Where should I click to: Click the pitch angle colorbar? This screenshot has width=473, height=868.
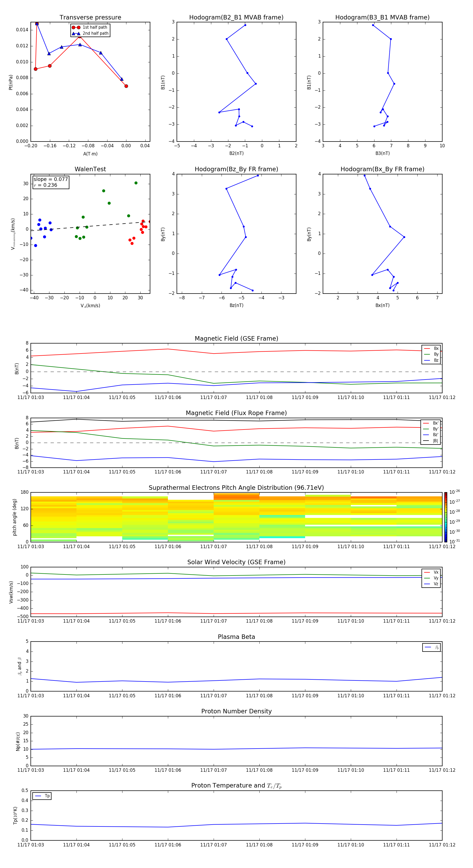pyautogui.click(x=446, y=517)
